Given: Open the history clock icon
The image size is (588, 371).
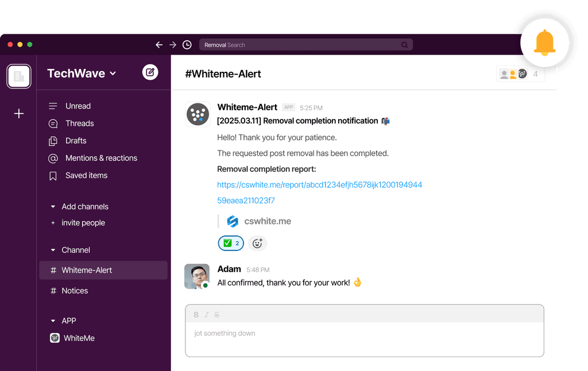Looking at the screenshot, I should [x=187, y=45].
